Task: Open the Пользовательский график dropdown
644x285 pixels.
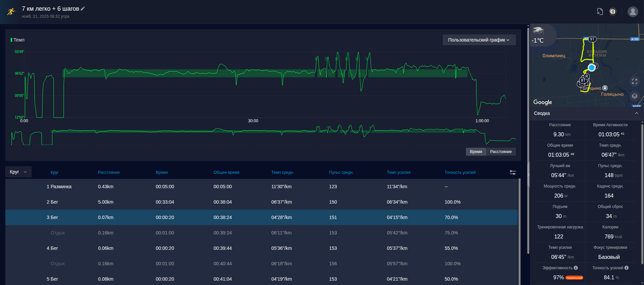Action: (479, 40)
